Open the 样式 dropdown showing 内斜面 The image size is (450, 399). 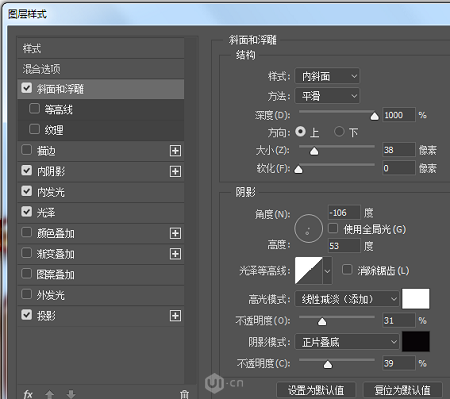coord(327,76)
